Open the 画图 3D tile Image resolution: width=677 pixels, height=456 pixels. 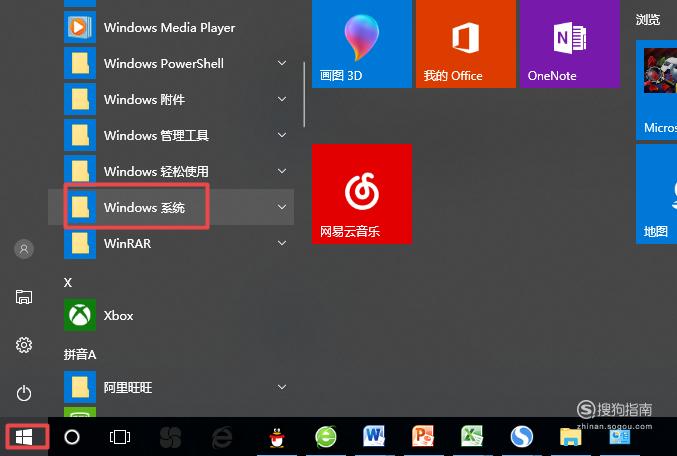pos(362,44)
